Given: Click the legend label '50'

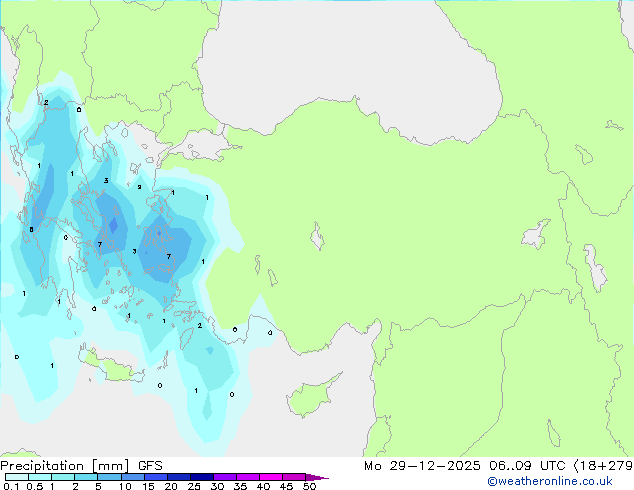Looking at the screenshot, I should (310, 486).
